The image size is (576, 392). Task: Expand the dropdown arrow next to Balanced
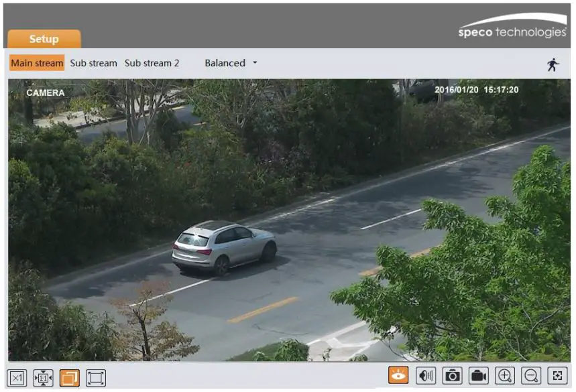click(255, 63)
